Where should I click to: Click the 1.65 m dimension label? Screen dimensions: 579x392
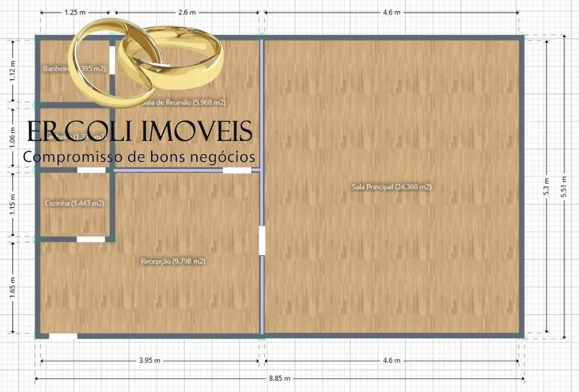(x=13, y=286)
